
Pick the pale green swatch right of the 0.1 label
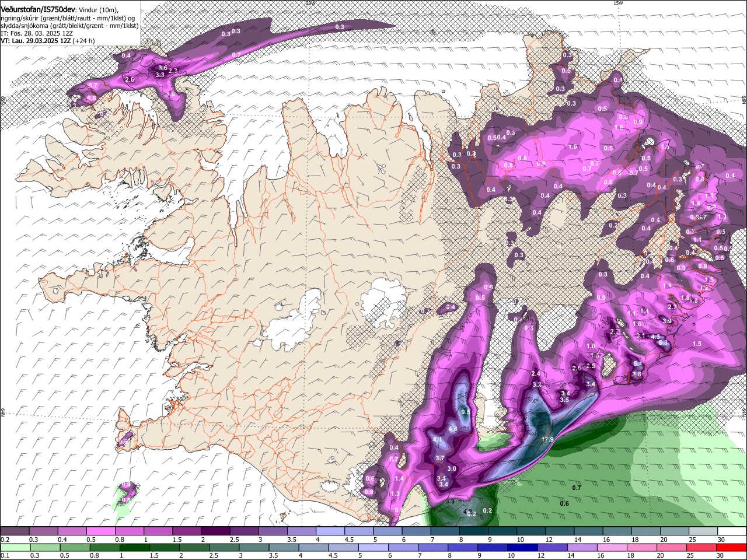coord(15,547)
